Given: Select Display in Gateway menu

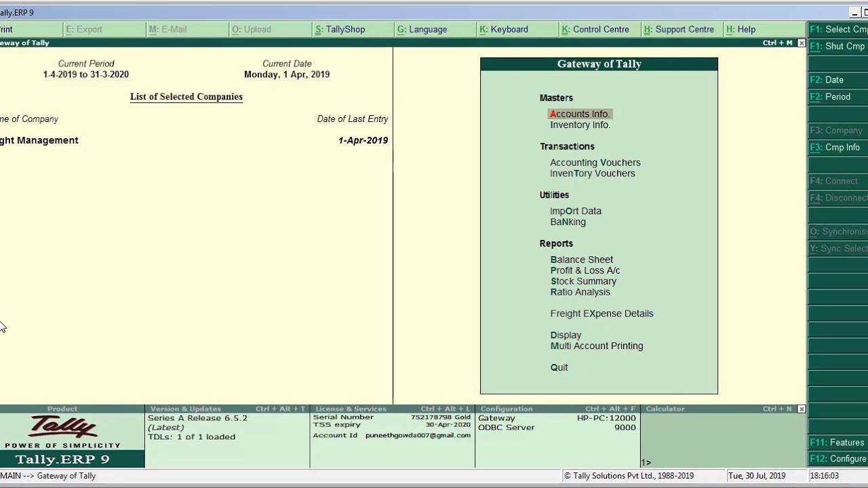Looking at the screenshot, I should pyautogui.click(x=566, y=335).
